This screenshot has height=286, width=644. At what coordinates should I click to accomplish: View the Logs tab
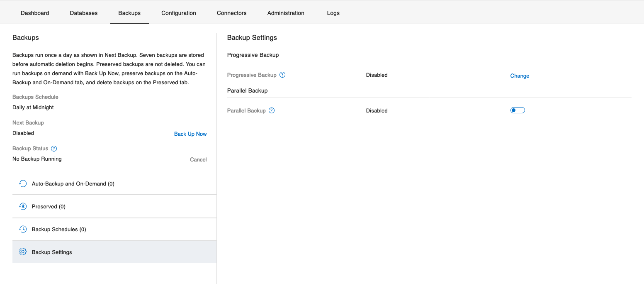coord(333,13)
